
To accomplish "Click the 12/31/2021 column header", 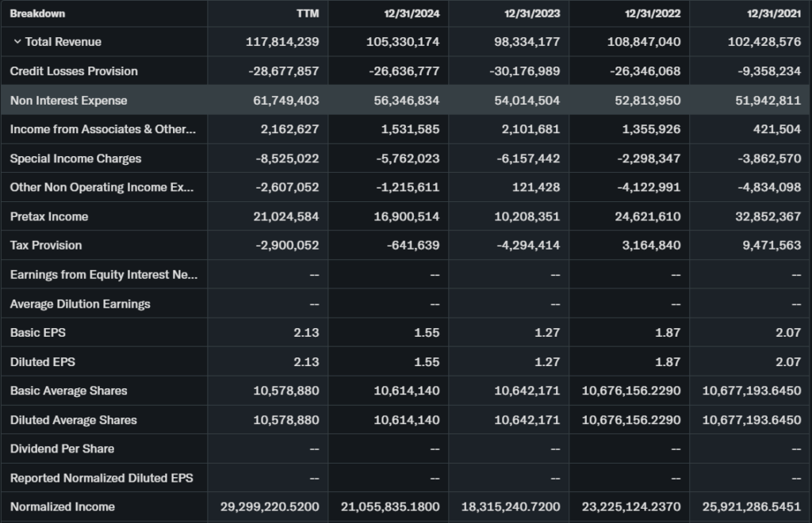I will pyautogui.click(x=772, y=13).
